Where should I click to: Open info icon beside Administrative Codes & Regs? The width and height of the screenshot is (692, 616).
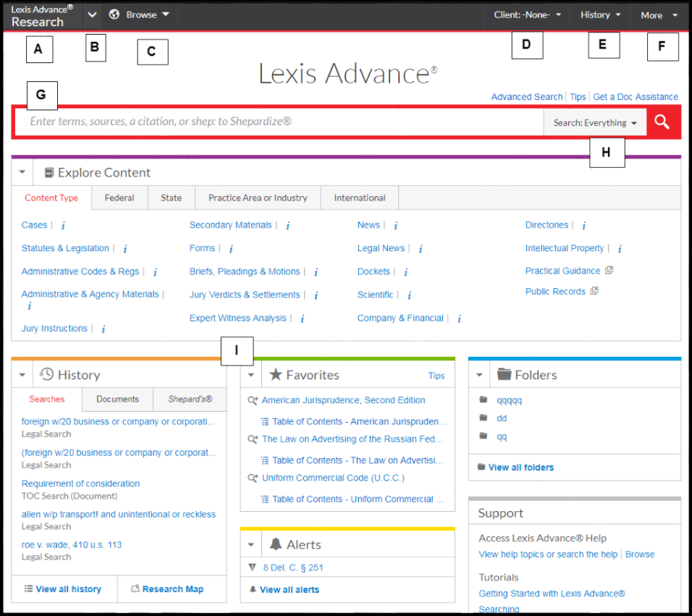click(156, 272)
